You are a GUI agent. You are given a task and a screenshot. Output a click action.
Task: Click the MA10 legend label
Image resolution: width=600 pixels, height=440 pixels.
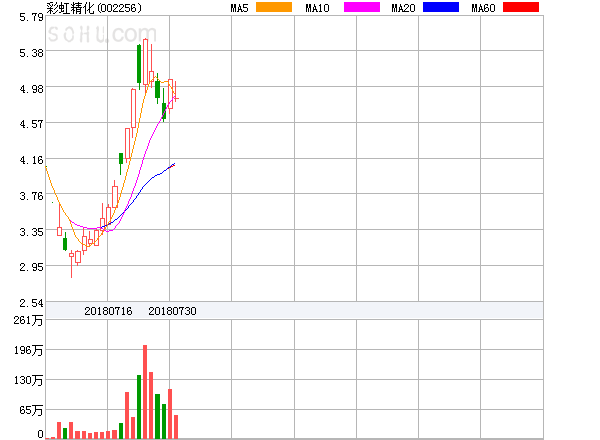(317, 8)
